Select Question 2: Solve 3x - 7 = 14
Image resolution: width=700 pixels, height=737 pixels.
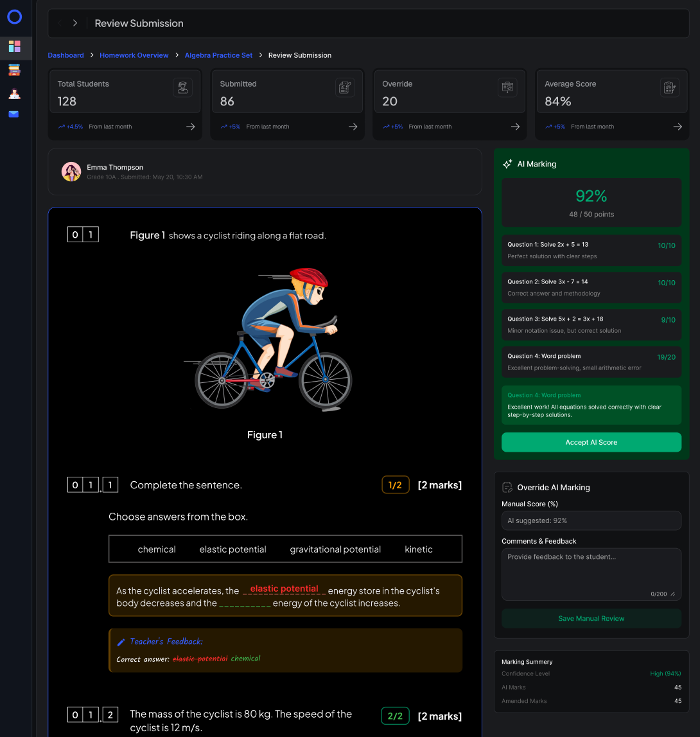[591, 288]
